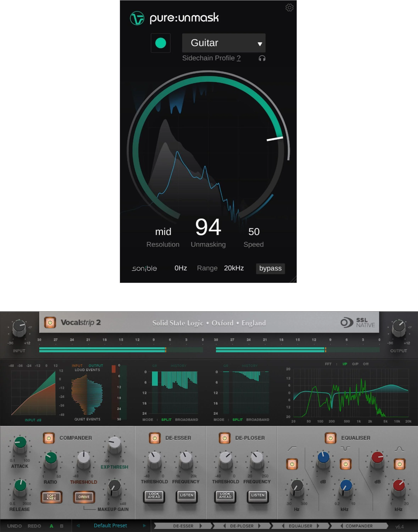418x532 pixels.
Task: Click the OUTPUT gain knob
Action: tap(399, 328)
